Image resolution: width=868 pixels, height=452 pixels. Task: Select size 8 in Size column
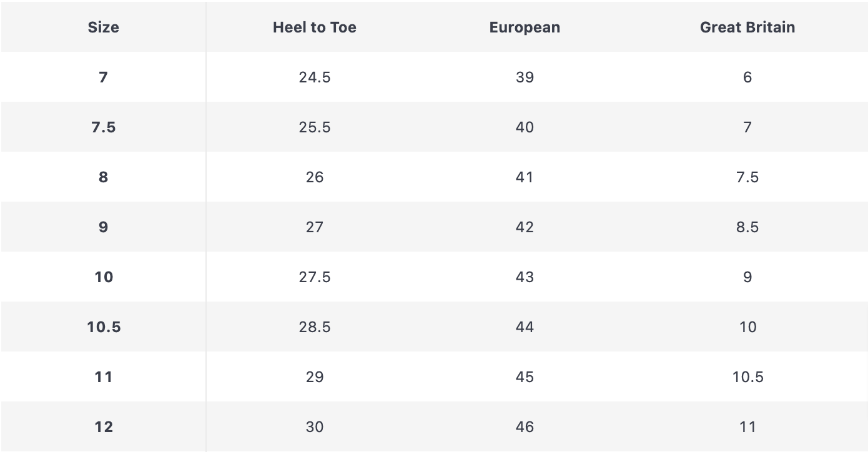[x=104, y=177]
